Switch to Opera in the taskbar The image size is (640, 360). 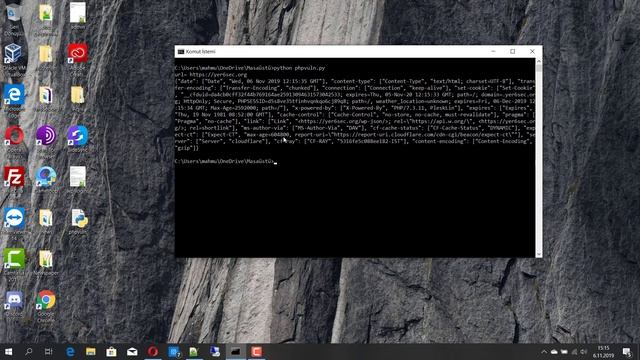(153, 351)
